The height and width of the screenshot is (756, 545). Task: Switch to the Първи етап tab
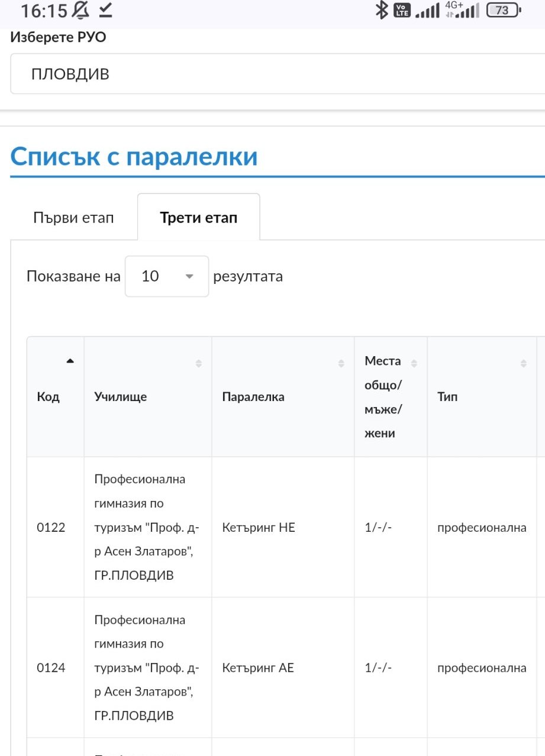coord(73,218)
